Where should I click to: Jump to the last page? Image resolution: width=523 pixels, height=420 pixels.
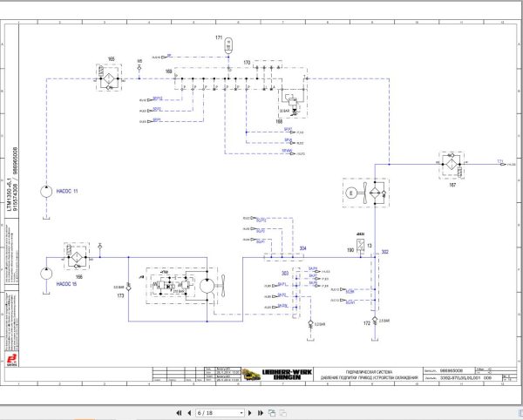(x=261, y=413)
